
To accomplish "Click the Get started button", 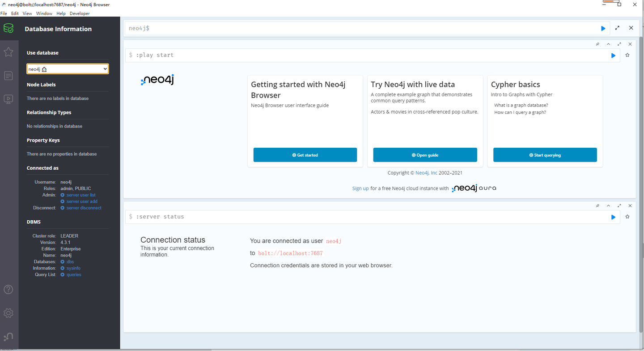I will click(x=305, y=155).
